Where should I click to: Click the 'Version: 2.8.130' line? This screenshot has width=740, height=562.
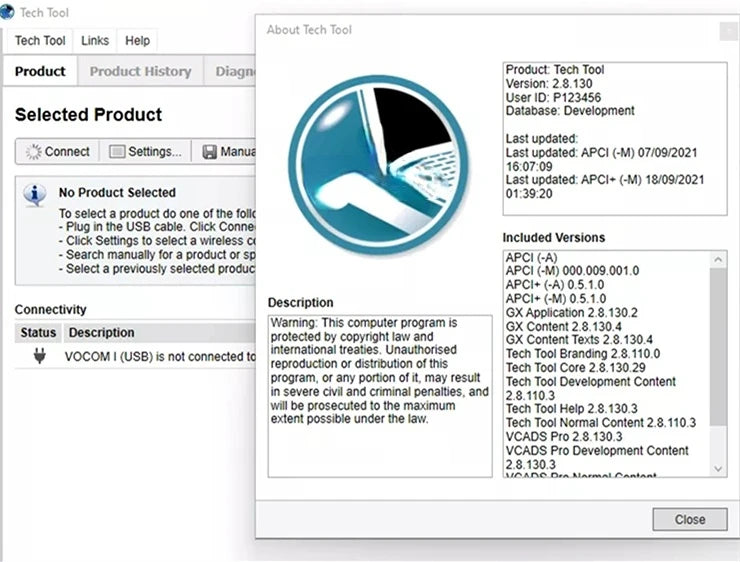[549, 84]
